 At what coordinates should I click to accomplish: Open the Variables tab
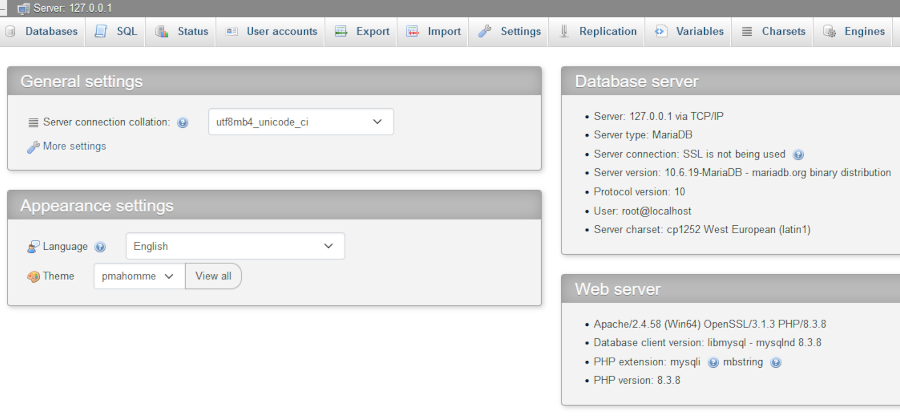tap(689, 32)
